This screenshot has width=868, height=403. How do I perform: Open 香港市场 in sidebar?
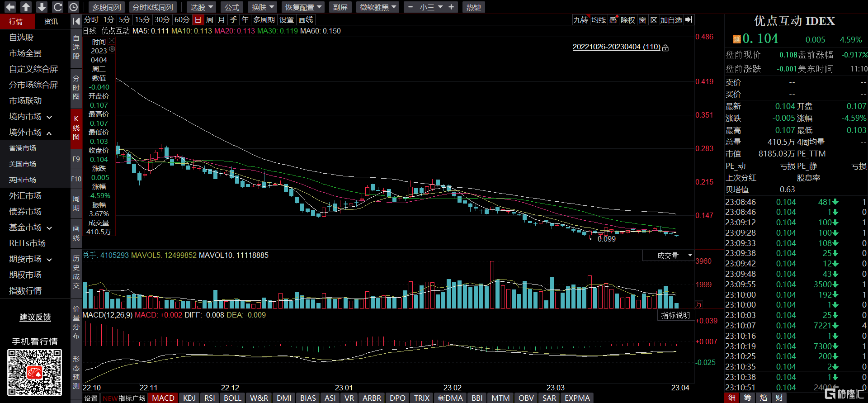pyautogui.click(x=23, y=148)
